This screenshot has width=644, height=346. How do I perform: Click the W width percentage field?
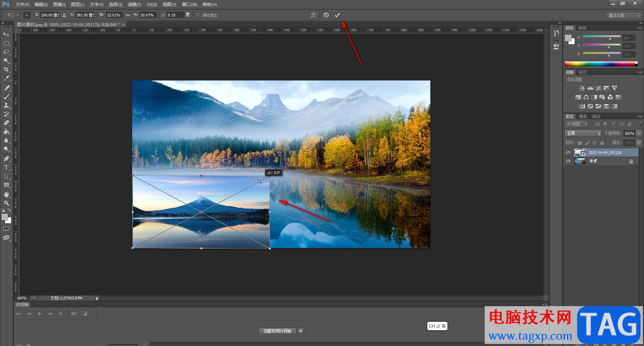click(114, 15)
